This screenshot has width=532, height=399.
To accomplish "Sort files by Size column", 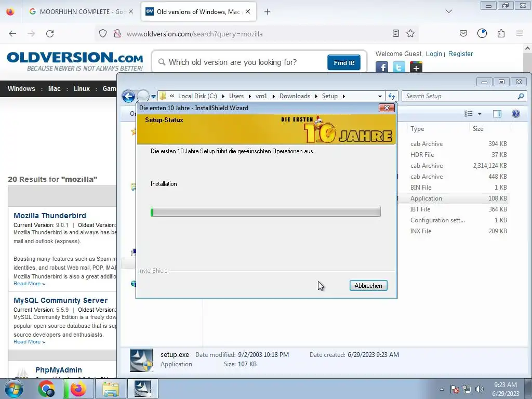I will tap(478, 129).
